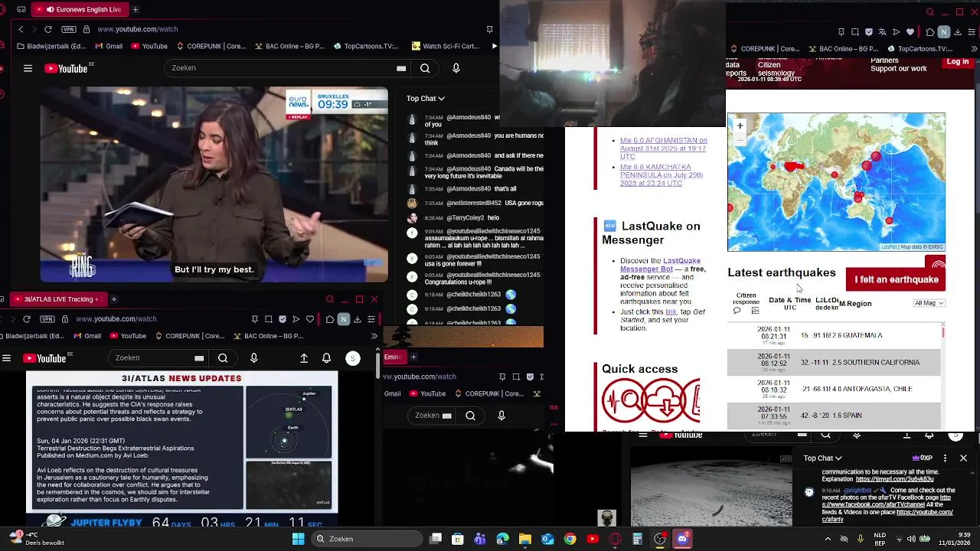980x551 pixels.
Task: Expand hidden bookmarks chevron in EMSC window
Action: pos(975,49)
